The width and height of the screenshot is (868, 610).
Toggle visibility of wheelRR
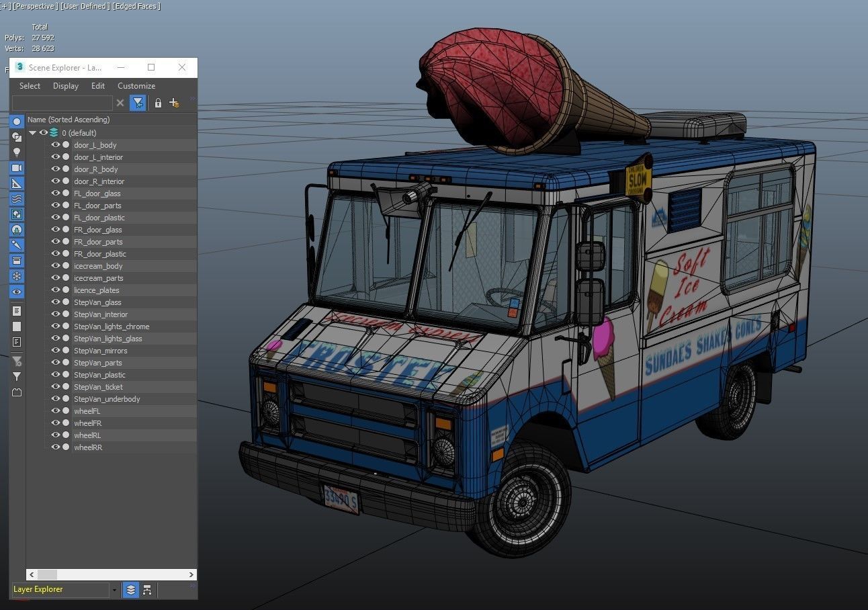(x=56, y=447)
